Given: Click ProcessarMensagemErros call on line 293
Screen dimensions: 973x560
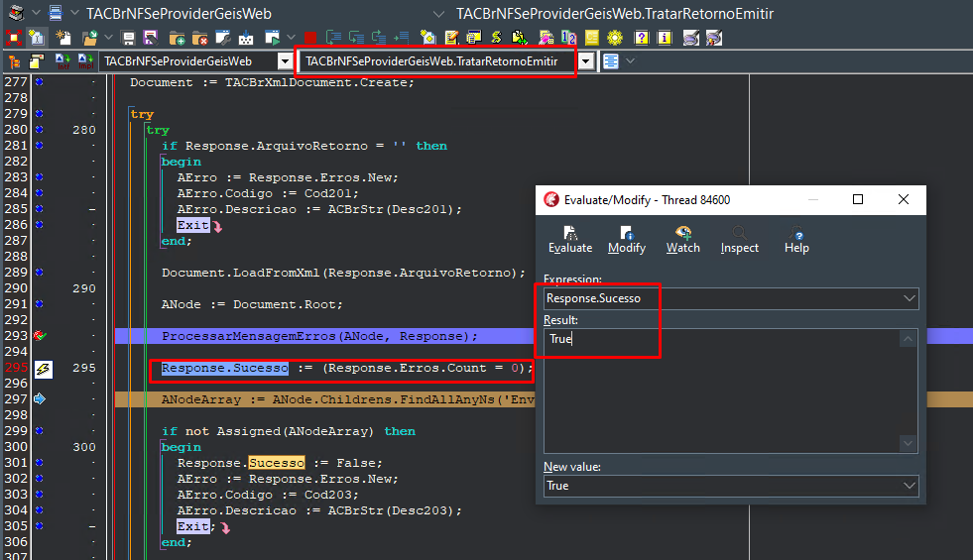Looking at the screenshot, I should coord(319,336).
